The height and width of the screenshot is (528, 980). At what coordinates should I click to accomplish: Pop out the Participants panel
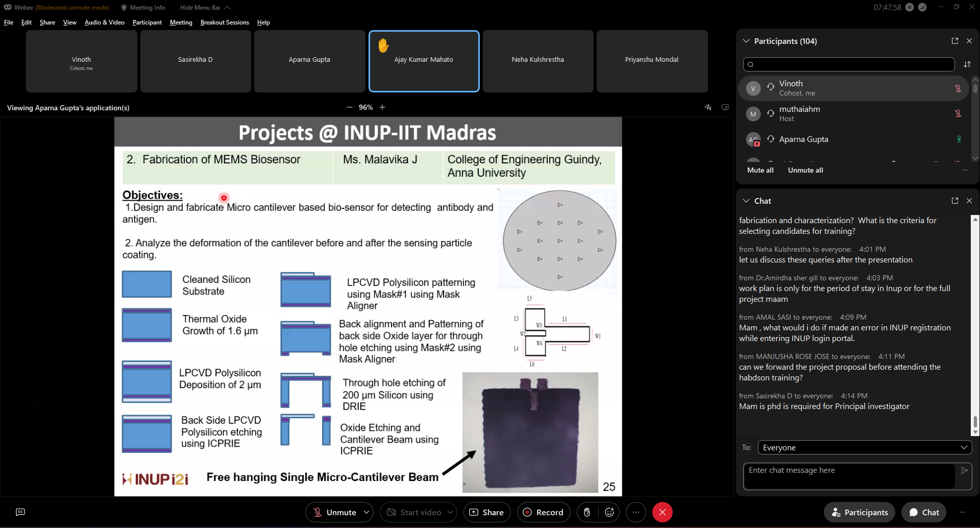coord(955,41)
